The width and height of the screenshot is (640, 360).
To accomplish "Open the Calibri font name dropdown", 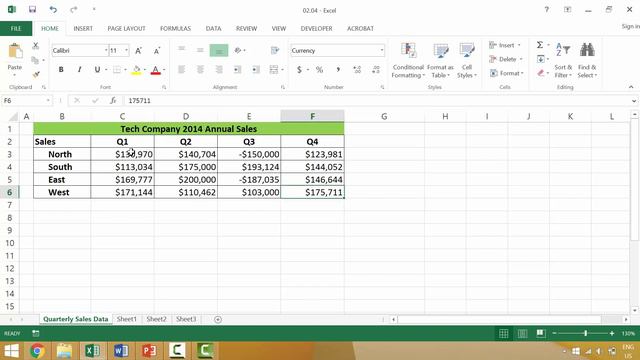I will point(106,51).
